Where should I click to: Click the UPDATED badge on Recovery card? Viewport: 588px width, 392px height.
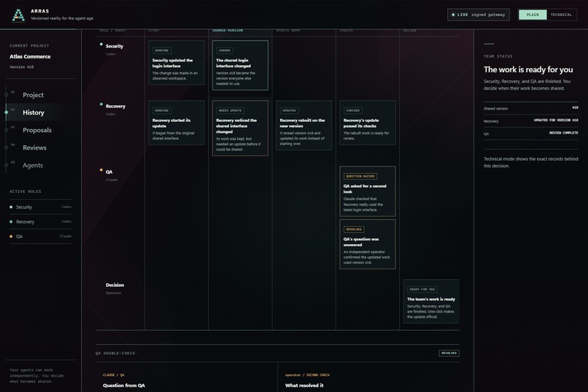click(289, 111)
